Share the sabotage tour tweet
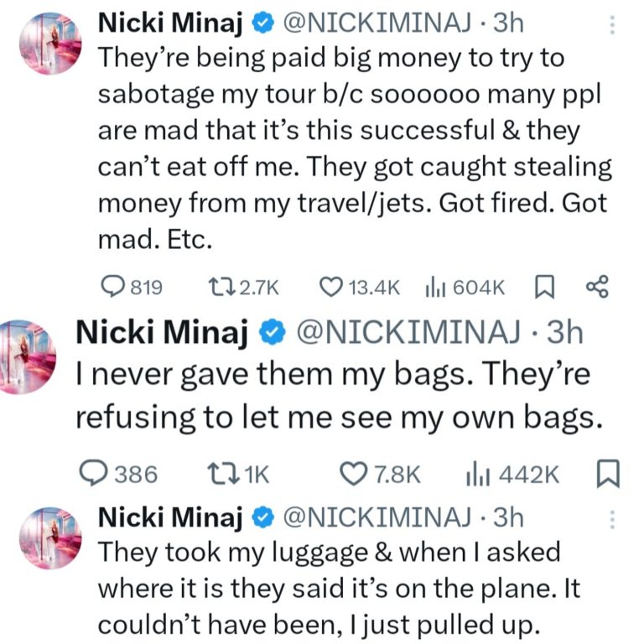The image size is (644, 644). [595, 288]
